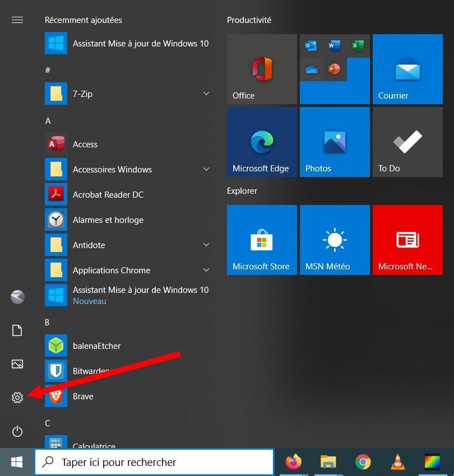Open the Calculatrice entry
This screenshot has width=454, height=476.
[128, 442]
